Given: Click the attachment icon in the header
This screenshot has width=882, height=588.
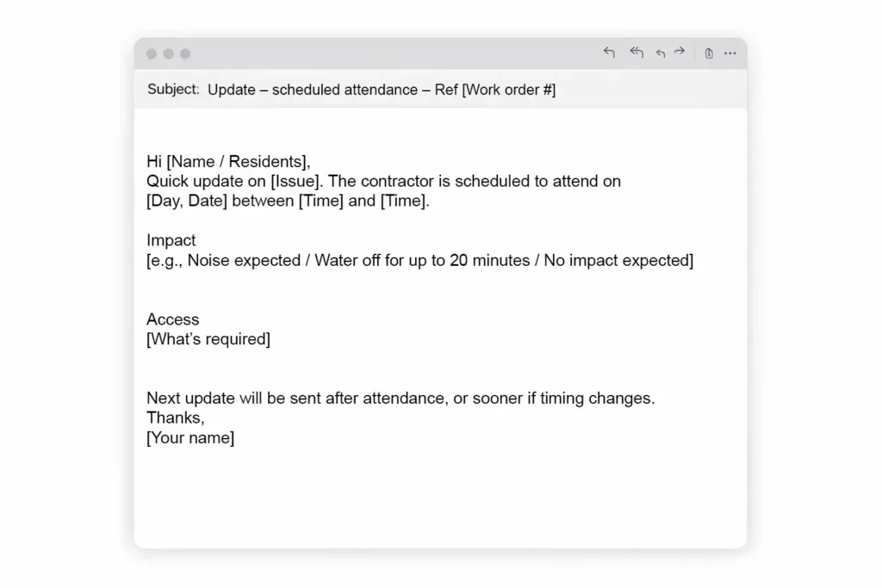Looking at the screenshot, I should (709, 53).
